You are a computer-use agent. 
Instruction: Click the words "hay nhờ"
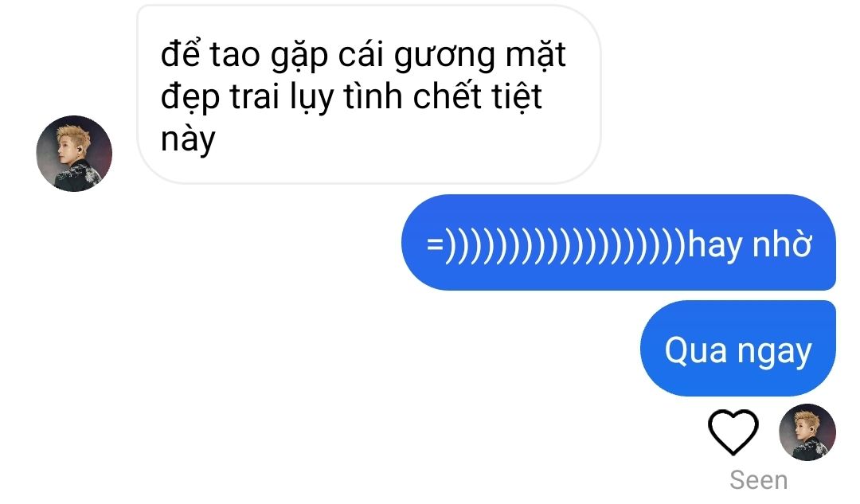(750, 244)
